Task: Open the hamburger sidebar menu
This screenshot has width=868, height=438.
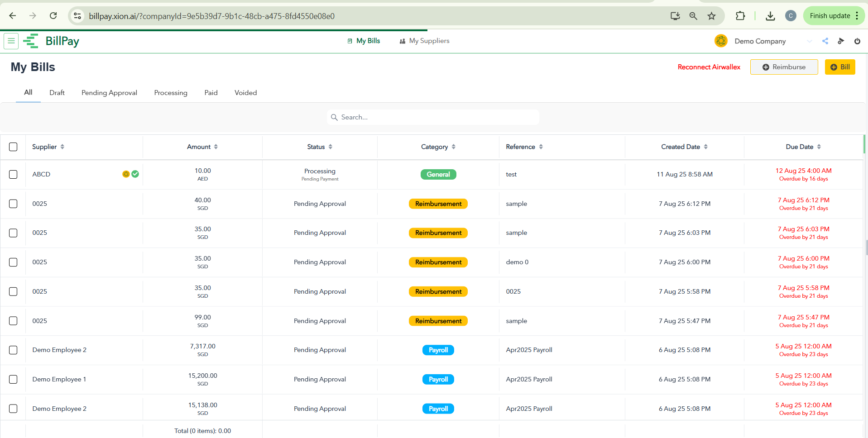Action: pos(11,41)
